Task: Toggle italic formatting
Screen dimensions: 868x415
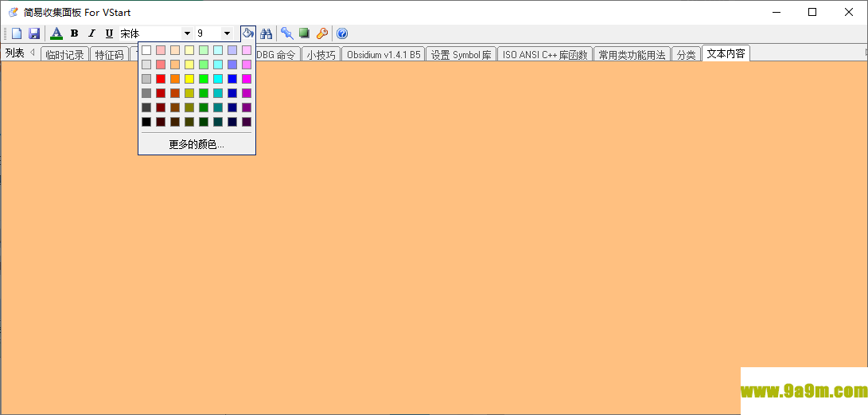Action: pos(92,33)
